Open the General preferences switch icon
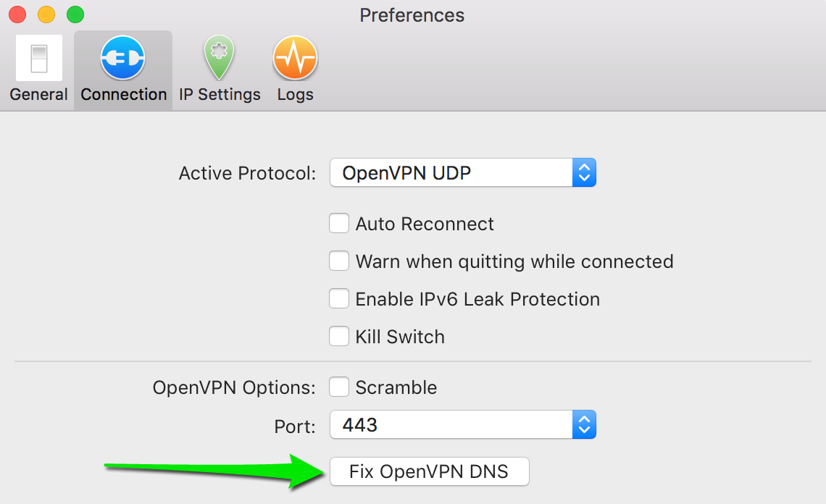The image size is (826, 504). (38, 58)
